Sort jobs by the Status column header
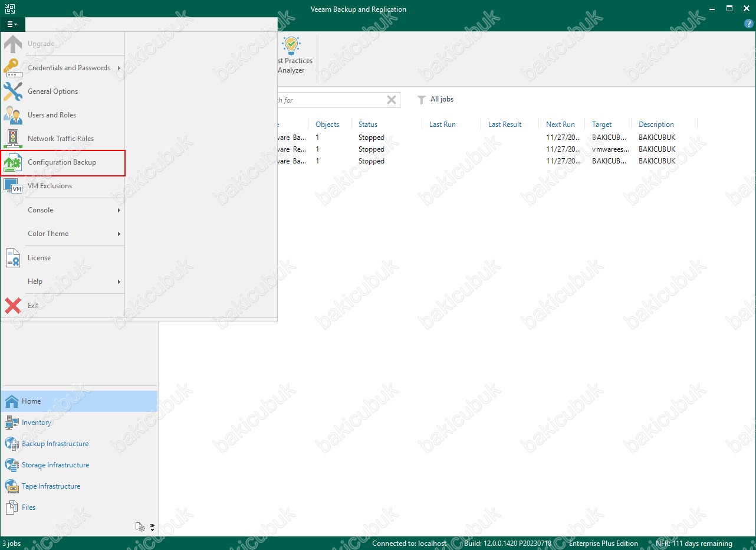This screenshot has width=756, height=550. pos(368,125)
